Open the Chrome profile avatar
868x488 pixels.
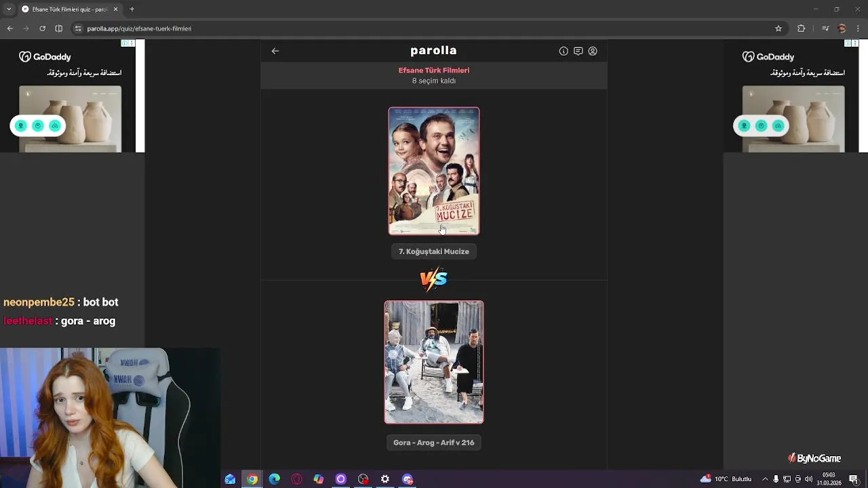coord(842,28)
